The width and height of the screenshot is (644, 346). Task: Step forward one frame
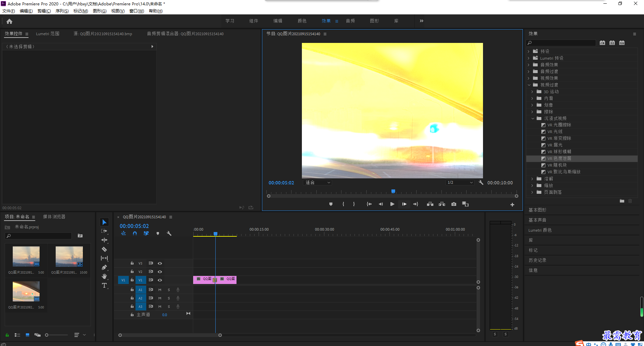click(404, 204)
